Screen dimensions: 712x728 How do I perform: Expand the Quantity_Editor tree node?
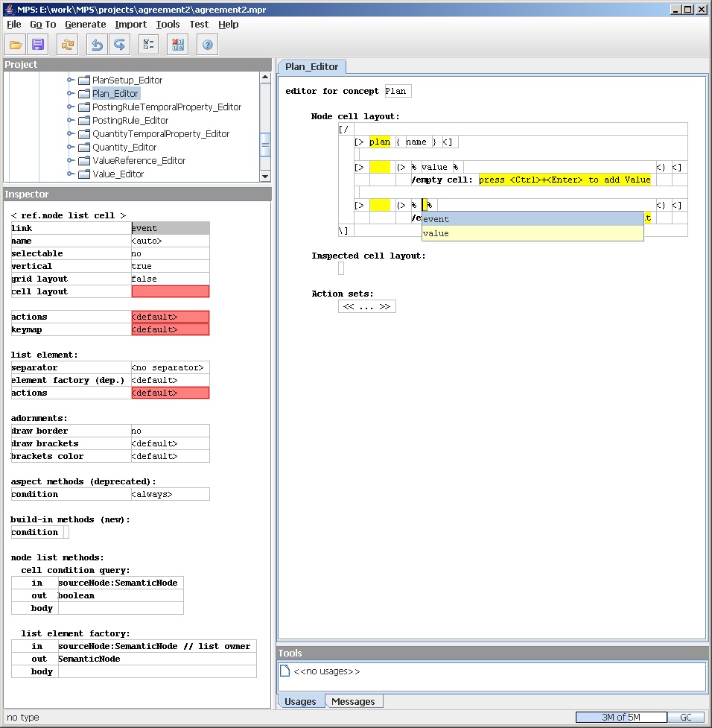(x=71, y=148)
